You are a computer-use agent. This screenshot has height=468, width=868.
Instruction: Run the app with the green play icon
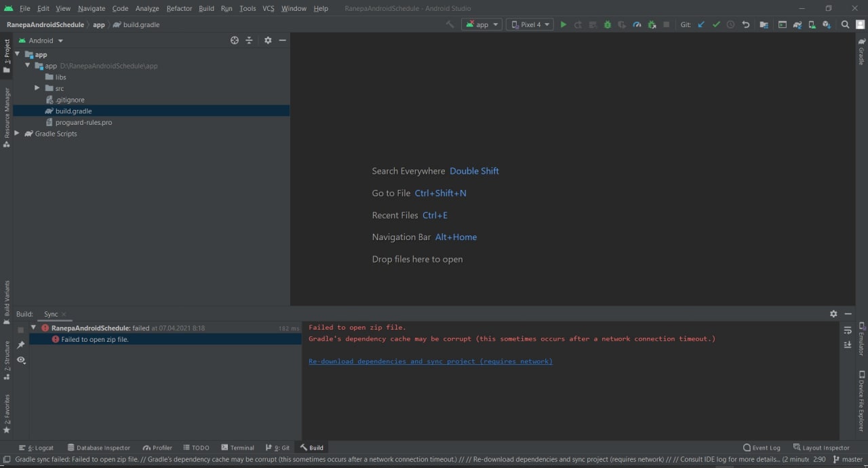pyautogui.click(x=563, y=24)
